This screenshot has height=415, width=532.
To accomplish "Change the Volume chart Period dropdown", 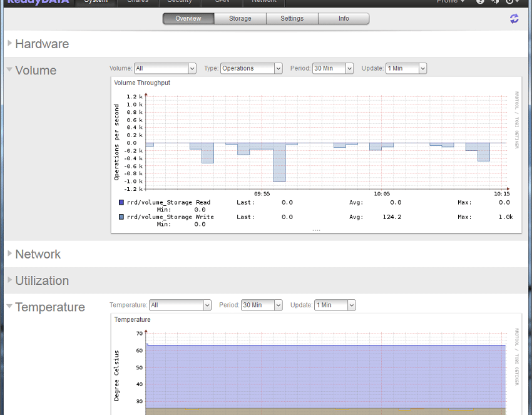I will (333, 69).
